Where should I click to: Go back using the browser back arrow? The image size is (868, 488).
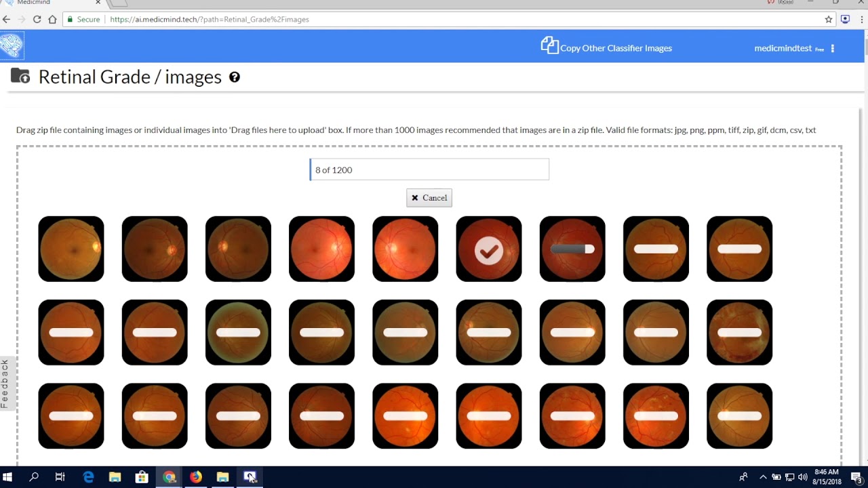tap(7, 20)
